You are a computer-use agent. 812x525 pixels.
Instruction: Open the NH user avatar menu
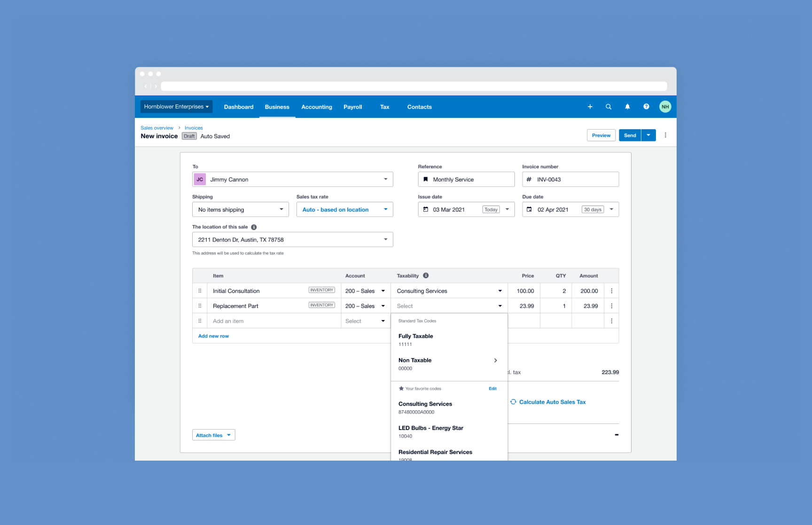pos(665,107)
